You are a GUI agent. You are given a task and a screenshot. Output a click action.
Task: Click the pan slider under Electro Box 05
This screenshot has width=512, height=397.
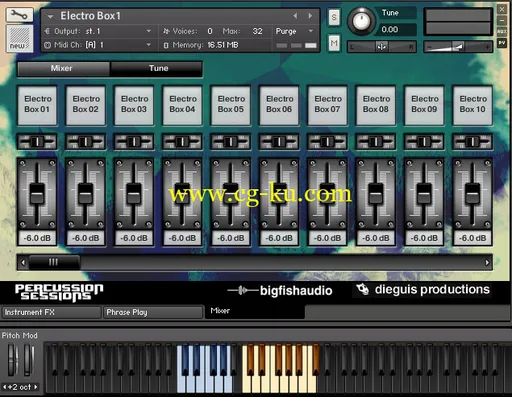[230, 142]
